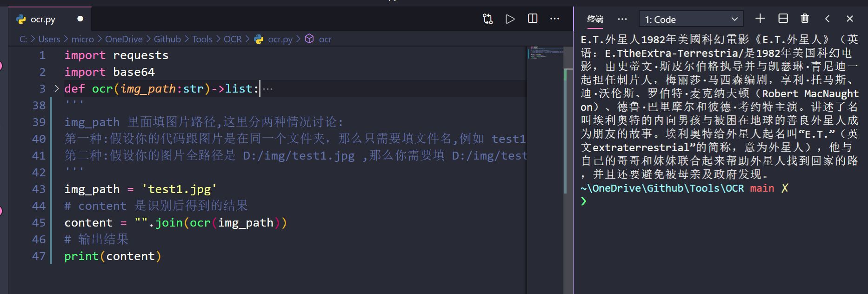Click the unsaved dot on ocr.py tab
Screen dimensions: 868x294
80,19
